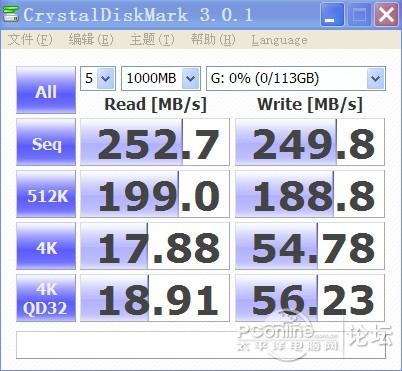The height and width of the screenshot is (371, 402).
Task: Run the 4K QD32 test
Action: click(x=46, y=298)
